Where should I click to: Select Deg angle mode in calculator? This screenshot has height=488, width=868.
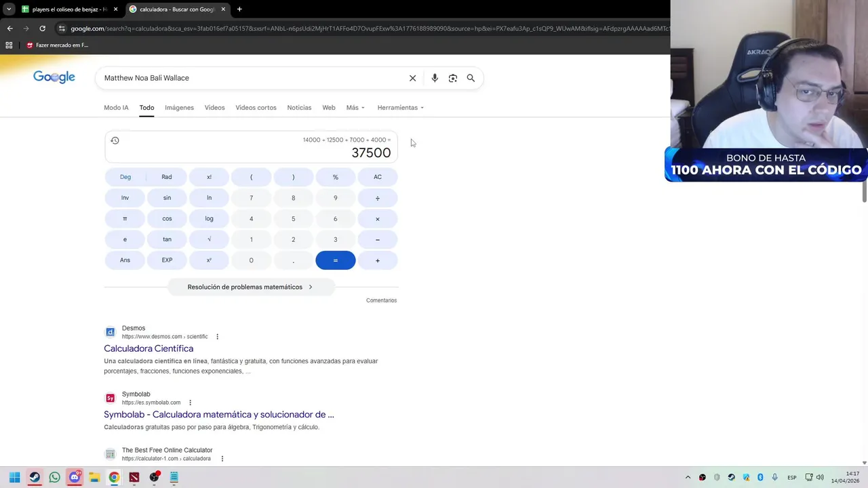(x=125, y=177)
